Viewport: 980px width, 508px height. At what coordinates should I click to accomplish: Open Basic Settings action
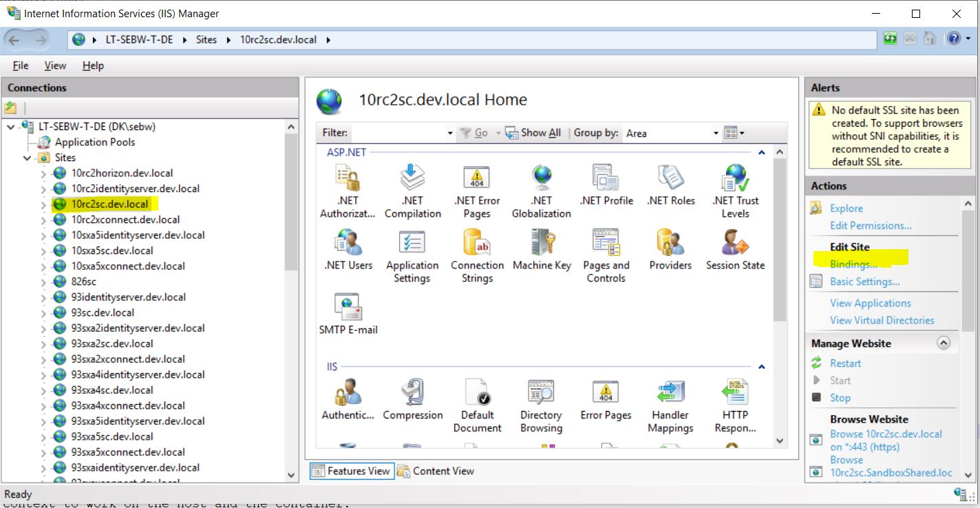click(x=864, y=282)
